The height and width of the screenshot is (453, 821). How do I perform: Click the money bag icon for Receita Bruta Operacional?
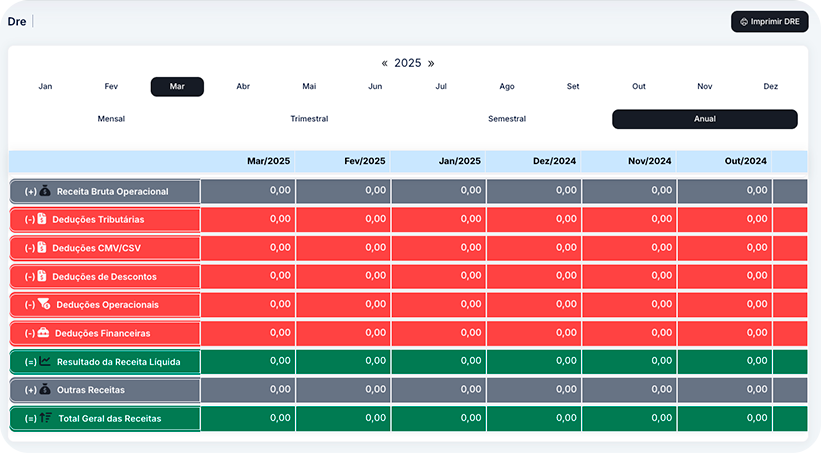[45, 191]
